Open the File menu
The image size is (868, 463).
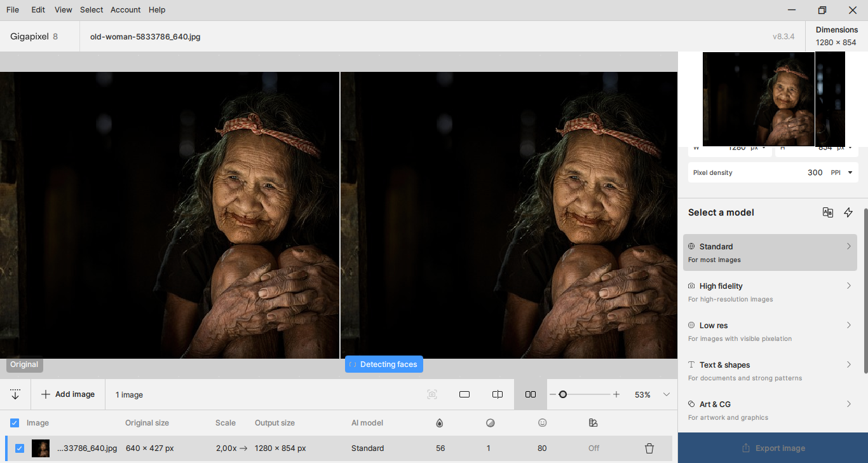tap(13, 10)
